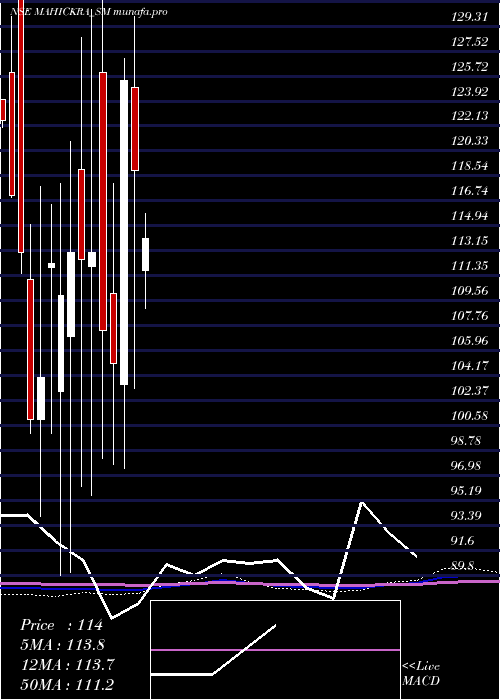Click the 107.76 price axis label
The height and width of the screenshot is (700, 500).
click(x=470, y=316)
